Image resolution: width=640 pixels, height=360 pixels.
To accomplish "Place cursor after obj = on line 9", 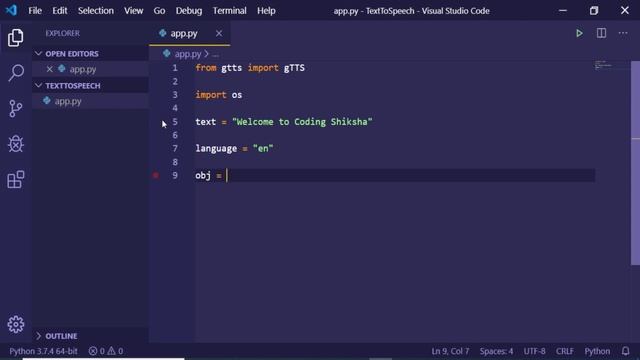I will 227,176.
